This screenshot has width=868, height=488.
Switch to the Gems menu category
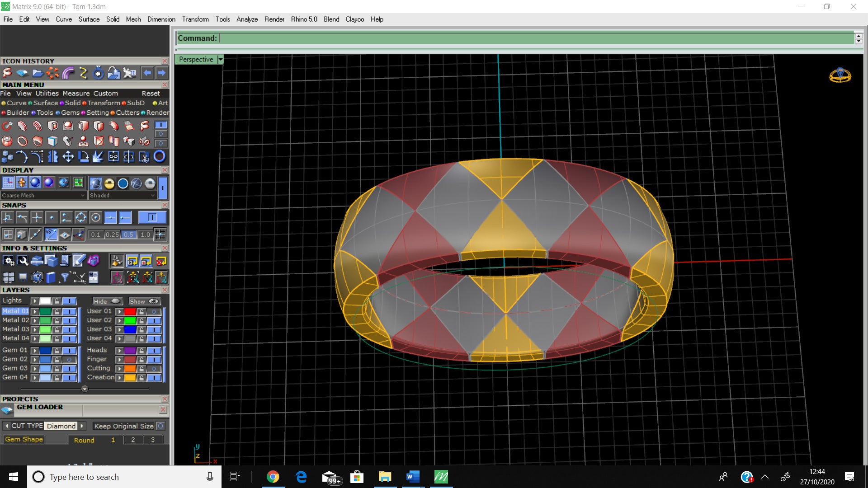(70, 113)
